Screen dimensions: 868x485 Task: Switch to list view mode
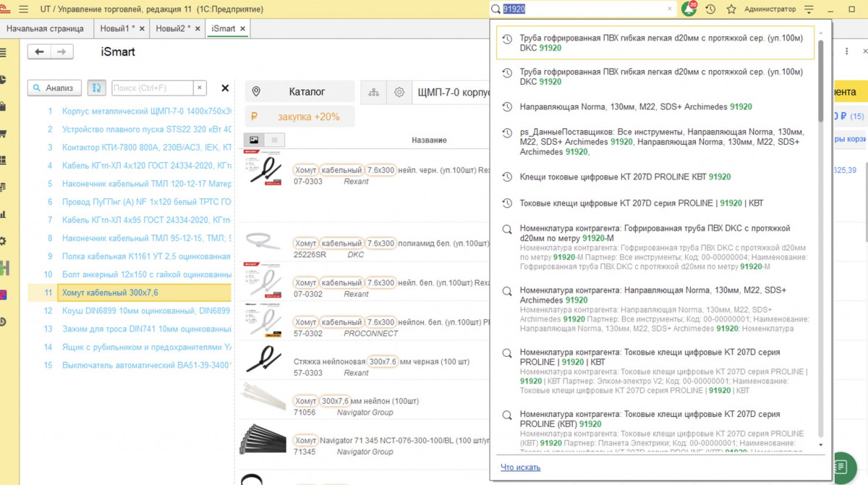click(x=274, y=140)
